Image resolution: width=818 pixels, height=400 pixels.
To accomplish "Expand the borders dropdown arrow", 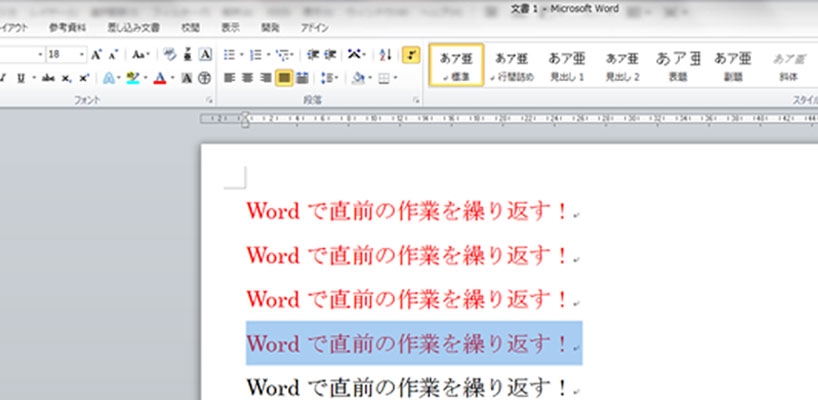I will tap(395, 78).
